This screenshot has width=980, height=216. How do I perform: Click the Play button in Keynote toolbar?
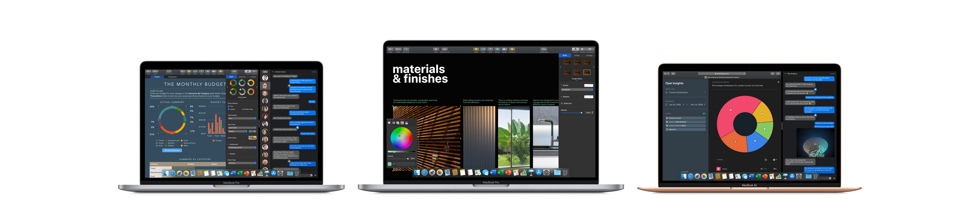coord(435,49)
